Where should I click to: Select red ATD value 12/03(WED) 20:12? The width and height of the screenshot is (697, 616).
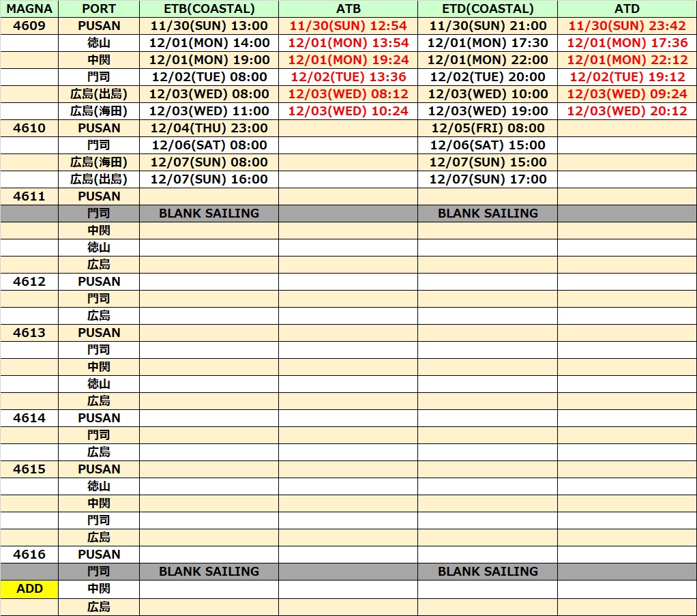[627, 111]
